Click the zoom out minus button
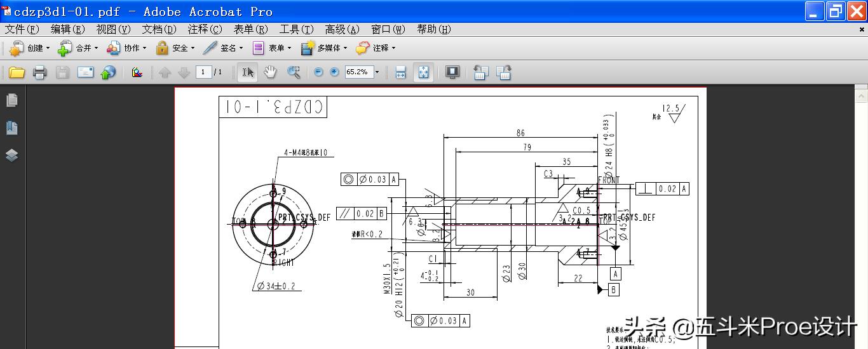 [319, 72]
